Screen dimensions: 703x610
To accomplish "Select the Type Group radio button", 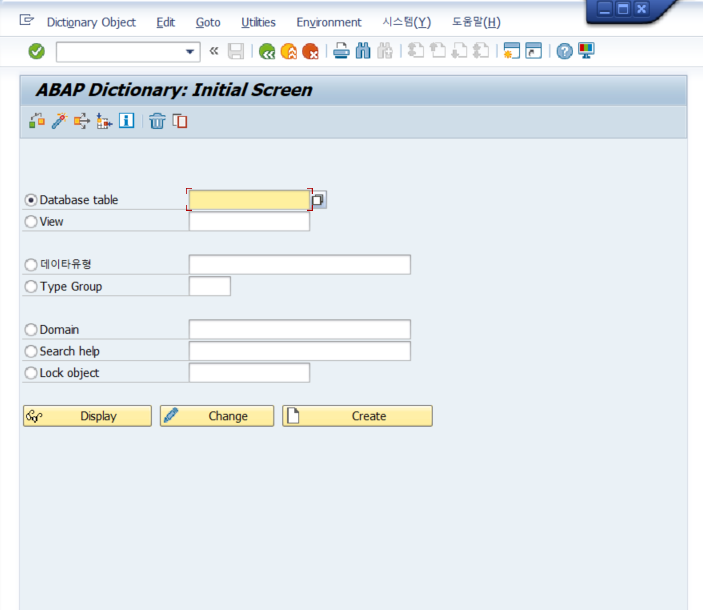I will point(31,286).
